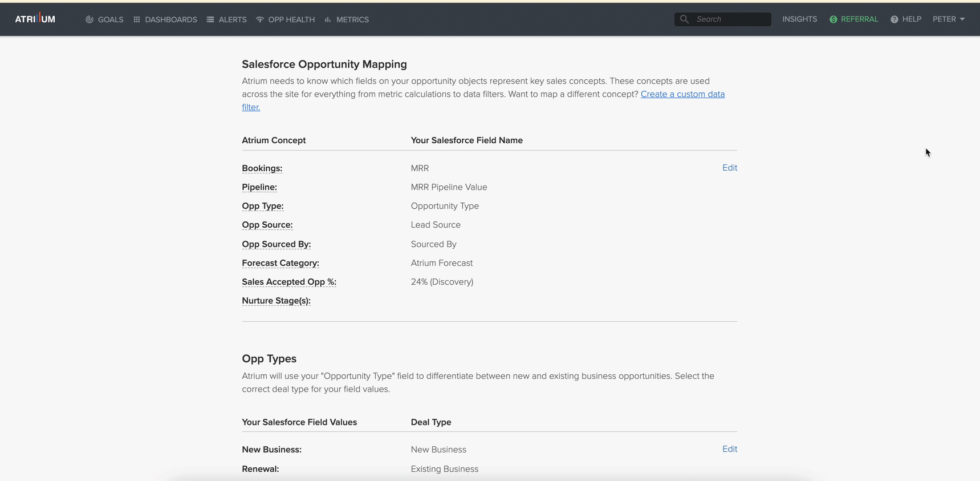Click the Dashboards grid icon
Screen dimensions: 980x481
tap(137, 19)
